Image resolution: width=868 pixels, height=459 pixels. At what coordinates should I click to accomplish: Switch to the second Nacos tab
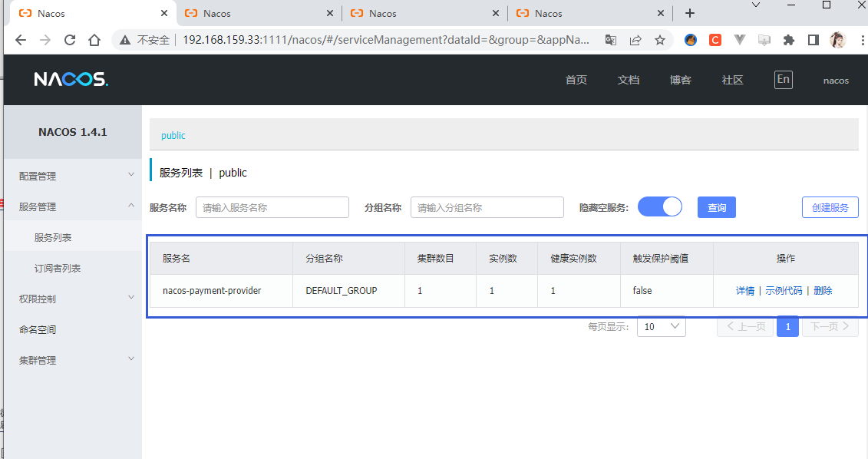259,13
